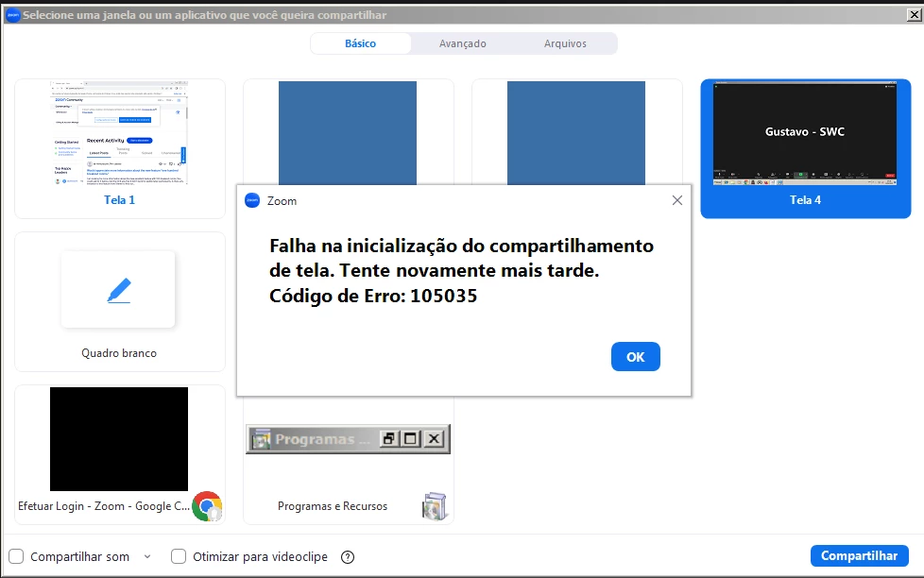This screenshot has width=924, height=578.
Task: Enable Otimizar para videoclipe checkbox
Action: [x=179, y=556]
